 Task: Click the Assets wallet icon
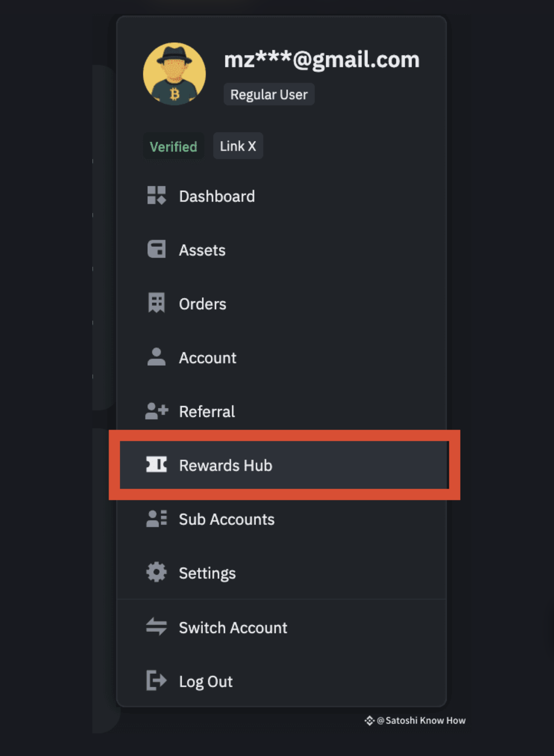(156, 249)
